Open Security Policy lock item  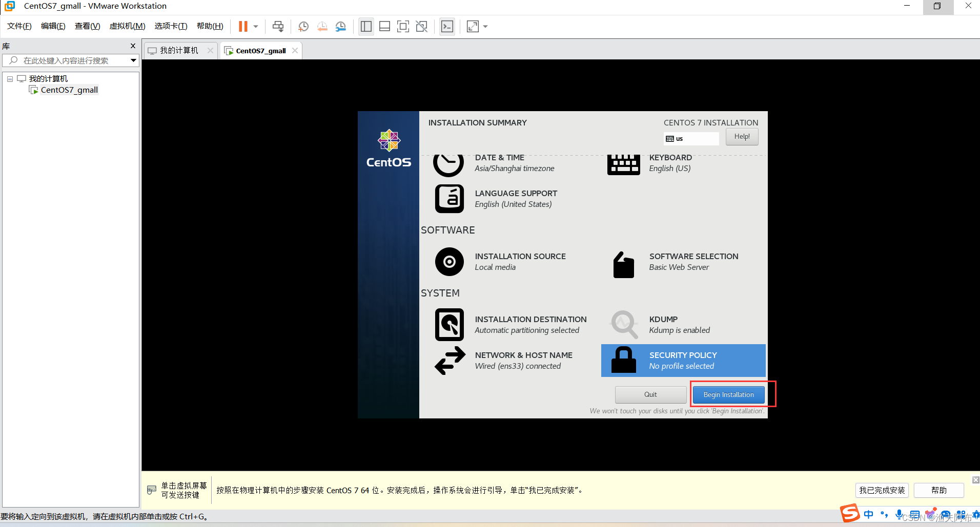(x=683, y=361)
